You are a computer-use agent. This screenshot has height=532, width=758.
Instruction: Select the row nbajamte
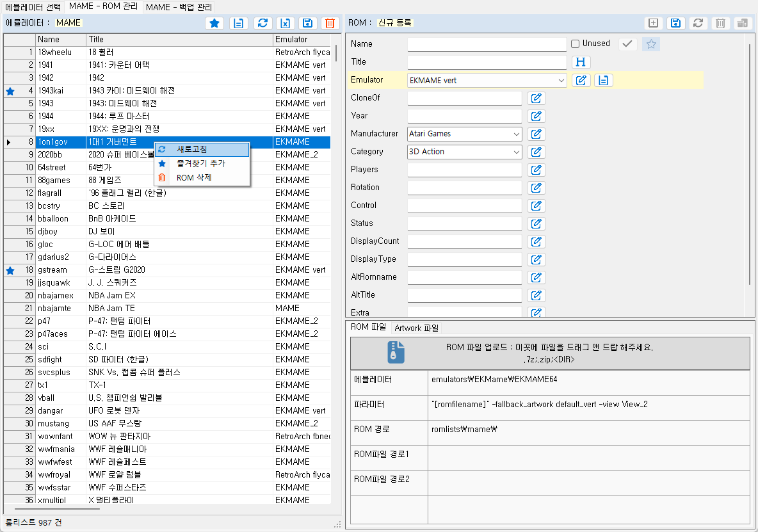click(x=167, y=309)
